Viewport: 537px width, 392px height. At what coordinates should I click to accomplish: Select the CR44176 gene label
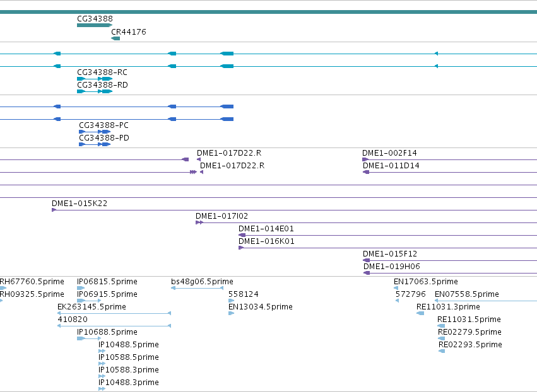click(129, 32)
